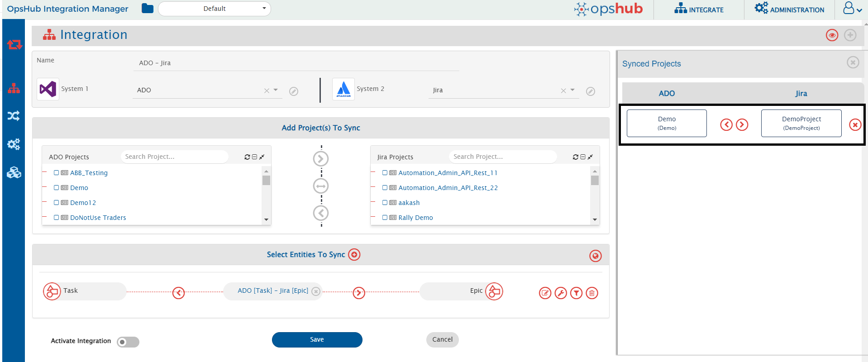Image resolution: width=868 pixels, height=362 pixels.
Task: Click the Cancel button
Action: pyautogui.click(x=442, y=340)
